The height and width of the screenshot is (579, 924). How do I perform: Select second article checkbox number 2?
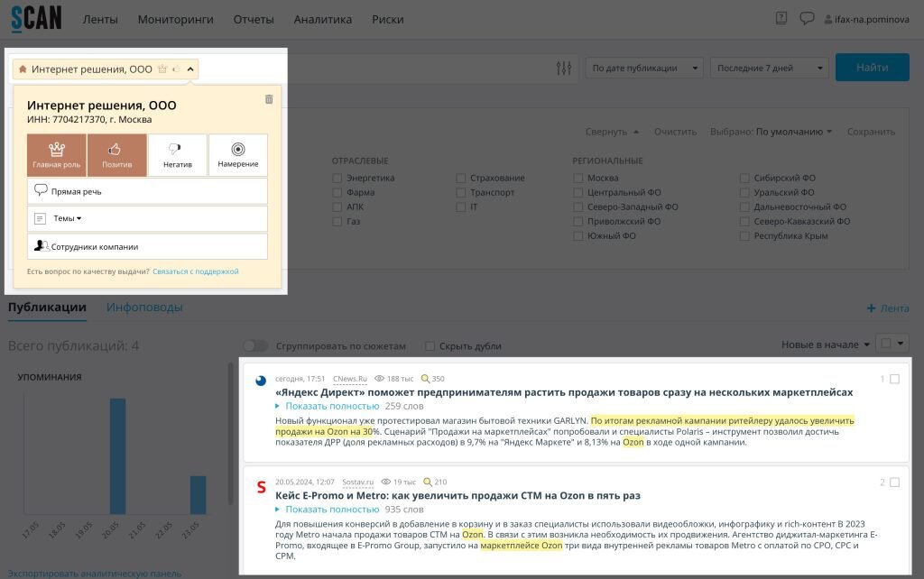[894, 482]
